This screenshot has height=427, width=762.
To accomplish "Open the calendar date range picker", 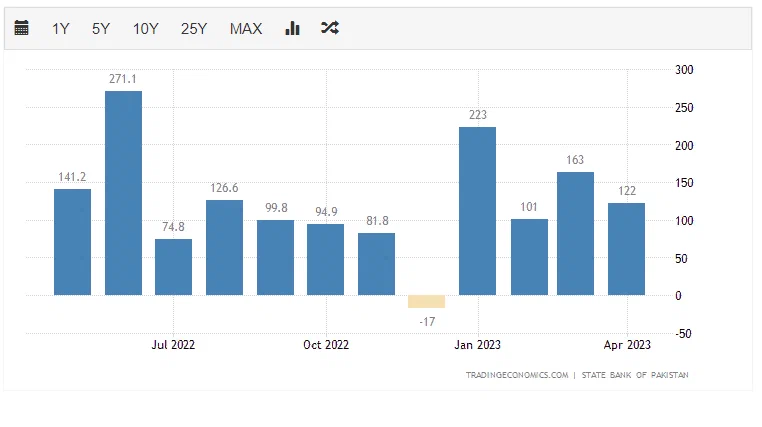I will click(22, 28).
